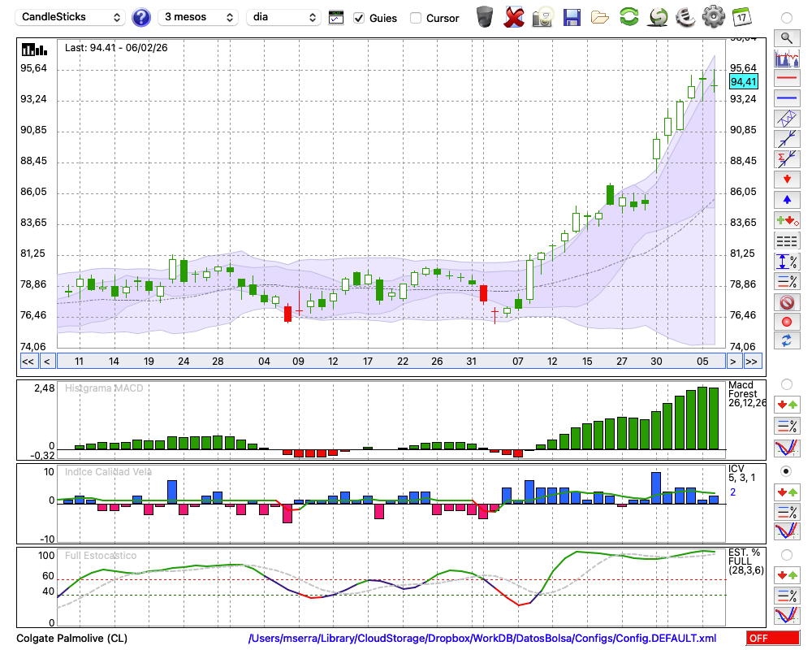
Task: Open the calendar icon showing 17
Action: [741, 17]
